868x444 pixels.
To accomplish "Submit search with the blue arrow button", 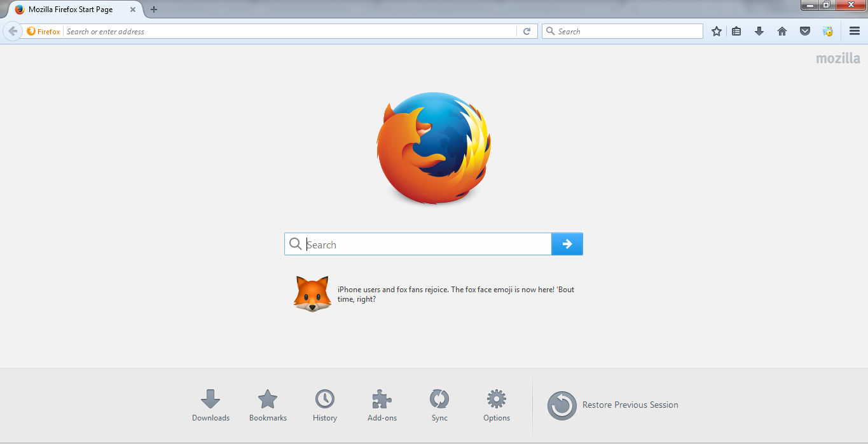I will pos(566,243).
